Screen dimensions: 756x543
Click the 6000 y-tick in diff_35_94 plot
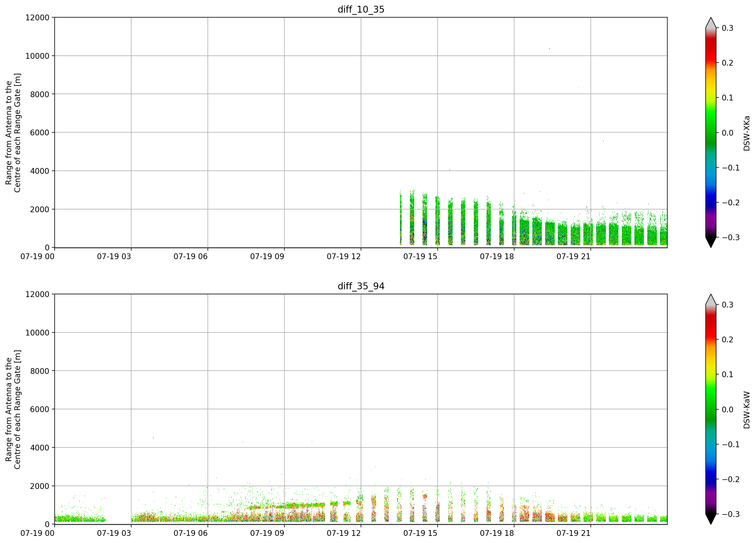point(40,409)
